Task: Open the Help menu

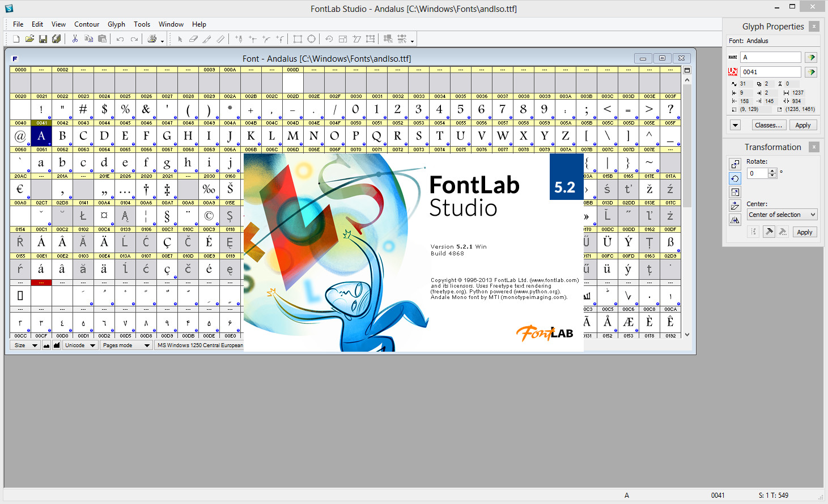Action: [199, 24]
